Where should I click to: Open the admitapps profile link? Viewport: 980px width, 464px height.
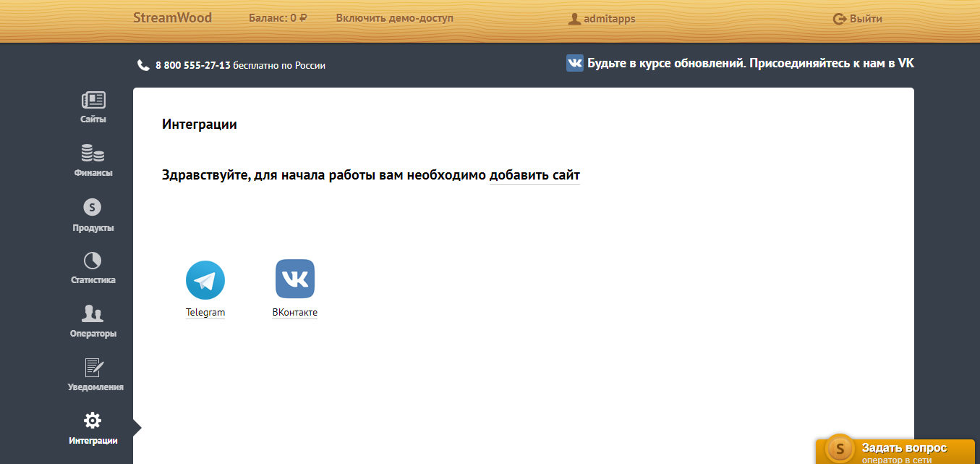click(610, 19)
